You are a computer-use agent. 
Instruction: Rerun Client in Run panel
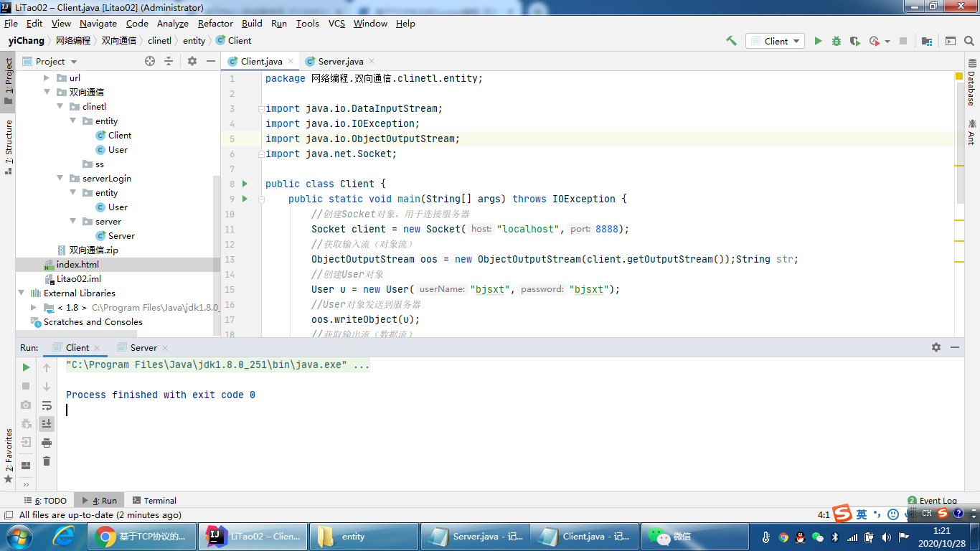click(x=26, y=367)
